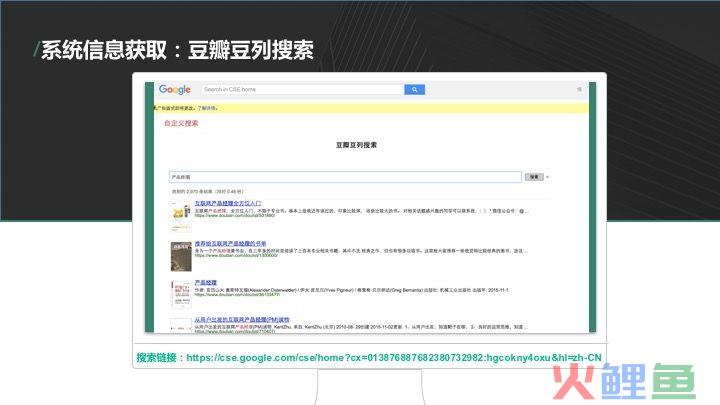Open the result titled 产品经理
This screenshot has width=720, height=405.
tap(205, 282)
